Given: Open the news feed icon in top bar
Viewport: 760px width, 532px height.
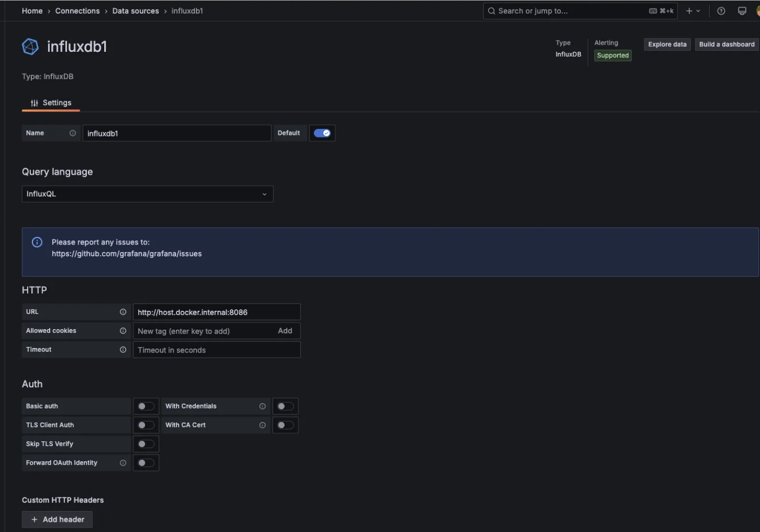Looking at the screenshot, I should tap(742, 11).
